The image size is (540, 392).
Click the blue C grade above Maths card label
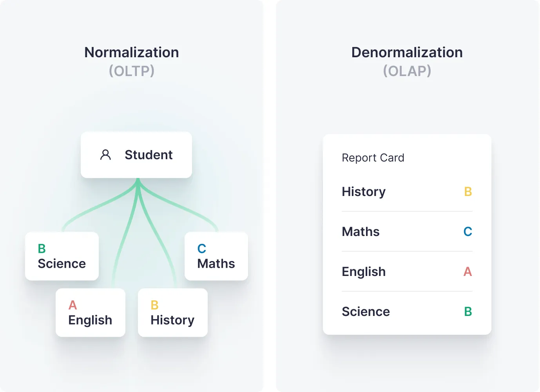(x=202, y=249)
